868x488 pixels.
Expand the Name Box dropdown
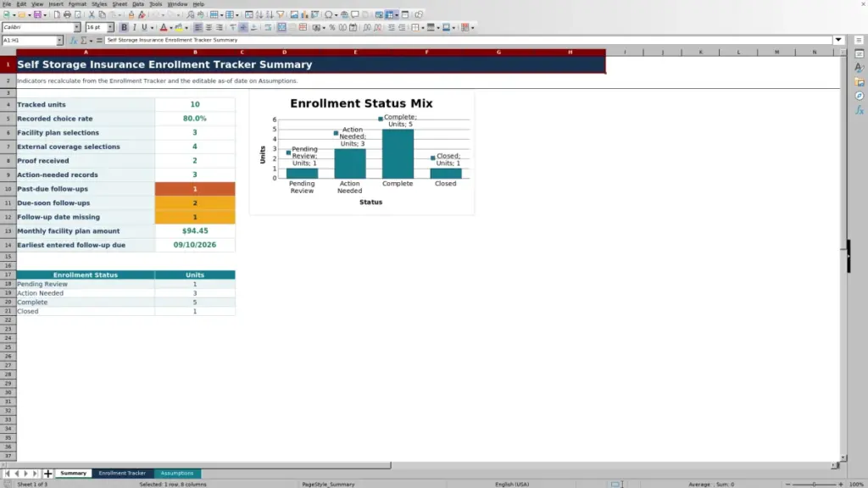[59, 41]
